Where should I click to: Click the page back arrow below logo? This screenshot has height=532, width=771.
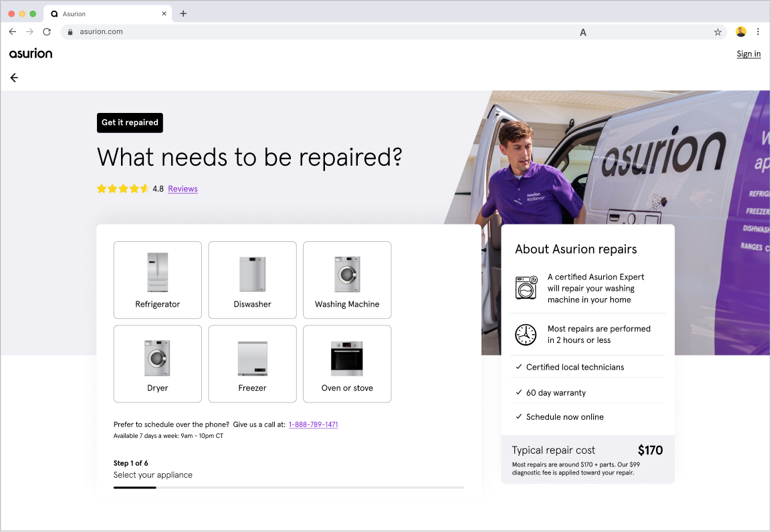(14, 78)
